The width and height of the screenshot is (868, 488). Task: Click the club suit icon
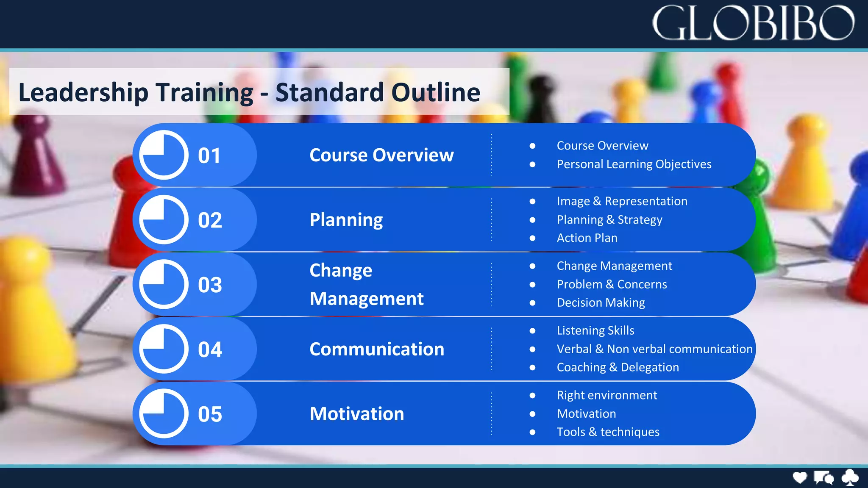point(850,477)
